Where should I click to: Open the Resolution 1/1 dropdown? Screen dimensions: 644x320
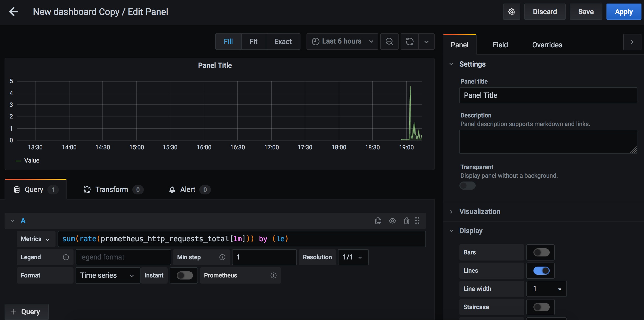[x=353, y=257]
